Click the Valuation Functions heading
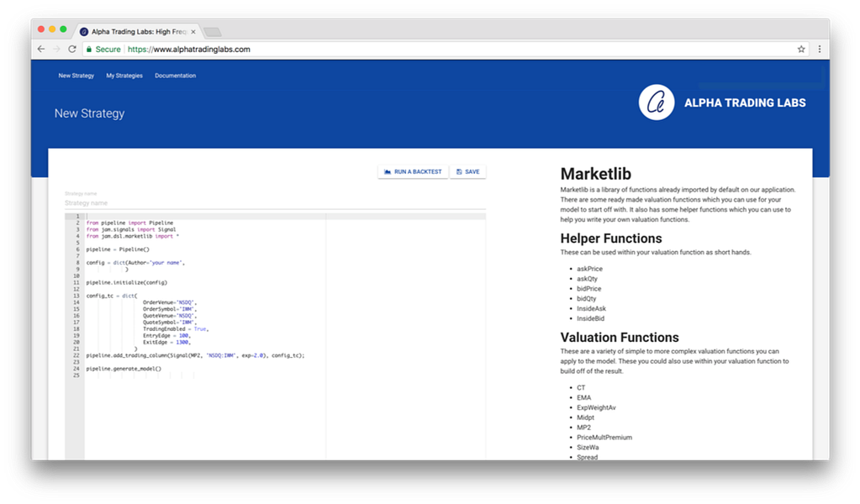This screenshot has width=860, height=504. tap(620, 338)
